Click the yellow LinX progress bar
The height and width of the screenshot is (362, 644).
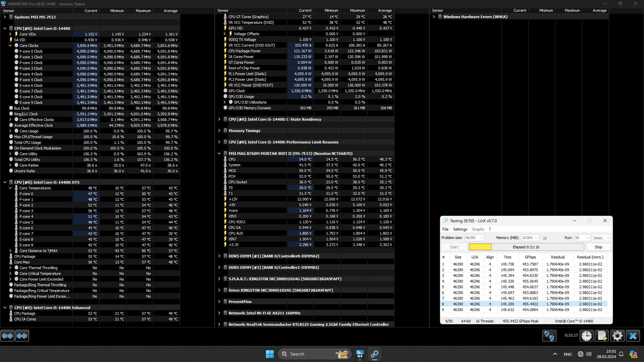coord(480,247)
